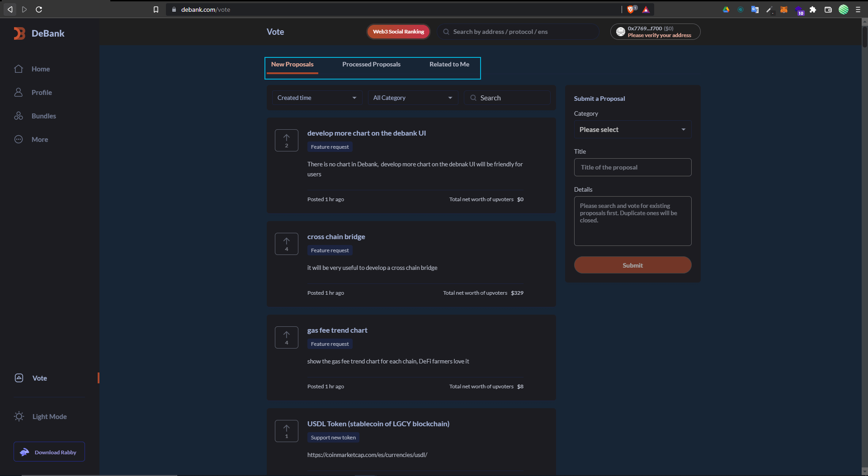Click the page vertical scrollbar
Viewport: 868px width, 476px height.
coord(864,36)
